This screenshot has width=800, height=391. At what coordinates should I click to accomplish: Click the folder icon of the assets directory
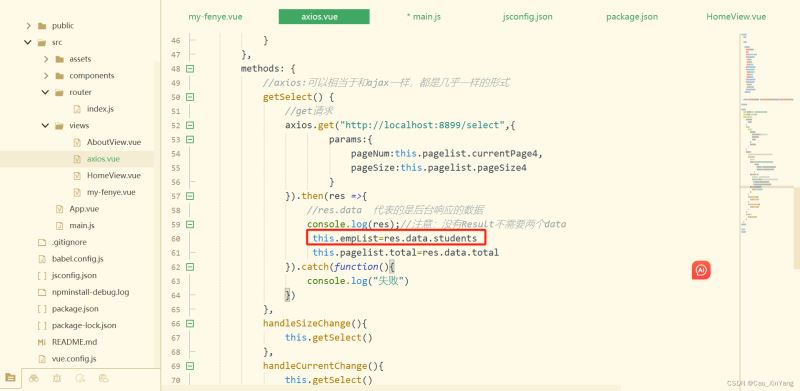59,59
